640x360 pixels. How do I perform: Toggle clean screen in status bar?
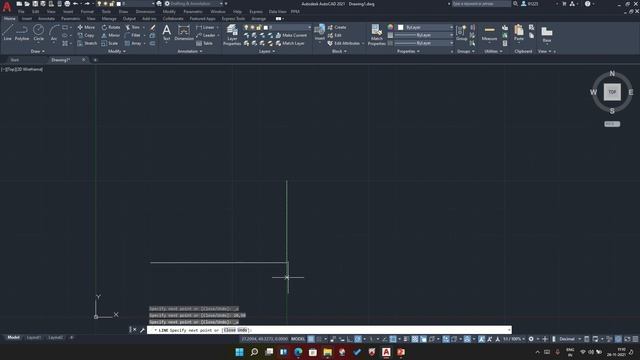point(627,339)
